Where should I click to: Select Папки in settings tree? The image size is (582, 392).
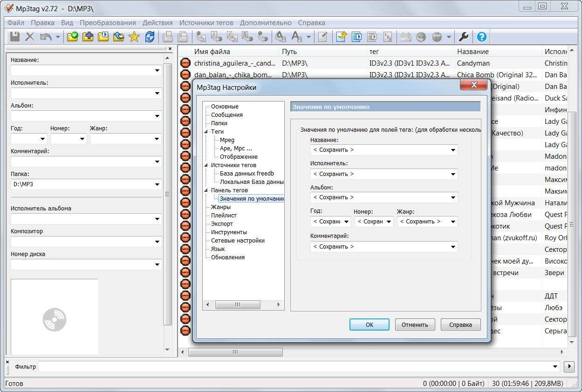[219, 123]
